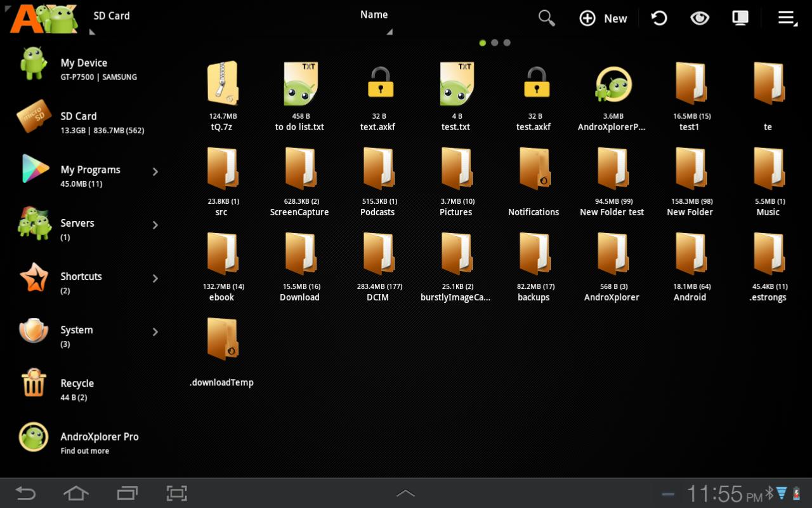This screenshot has width=812, height=508.
Task: Toggle hidden files with eye icon
Action: coord(699,18)
